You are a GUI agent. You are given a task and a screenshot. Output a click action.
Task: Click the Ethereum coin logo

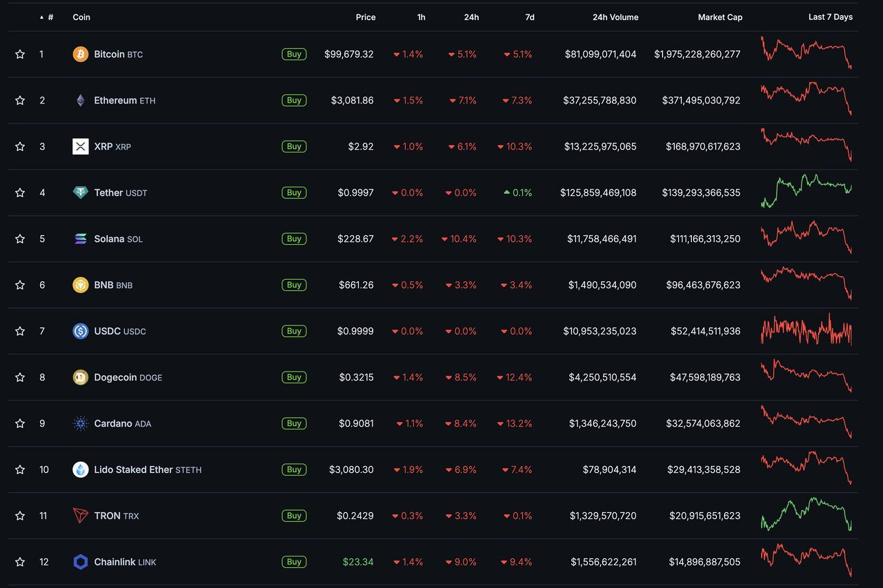click(x=81, y=100)
